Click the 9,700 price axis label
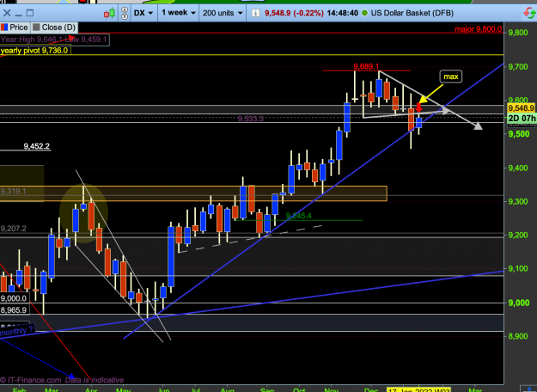Viewport: 537px width, 392px height. (x=518, y=67)
